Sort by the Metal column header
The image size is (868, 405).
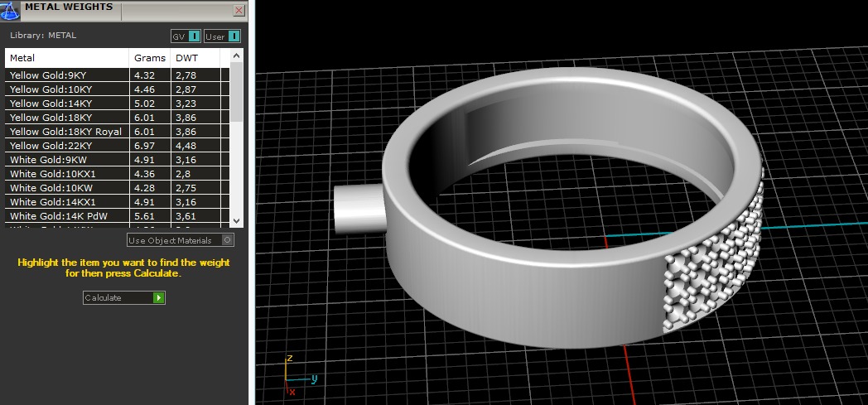(67, 58)
